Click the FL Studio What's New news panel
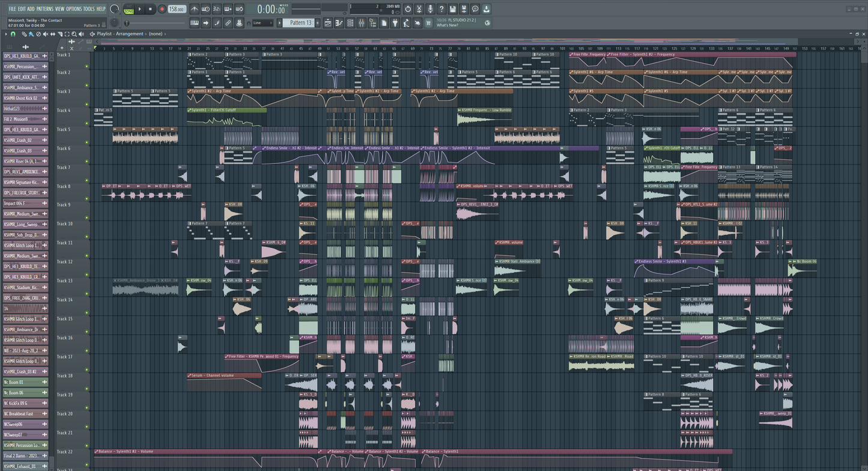This screenshot has width=868, height=471. (457, 23)
